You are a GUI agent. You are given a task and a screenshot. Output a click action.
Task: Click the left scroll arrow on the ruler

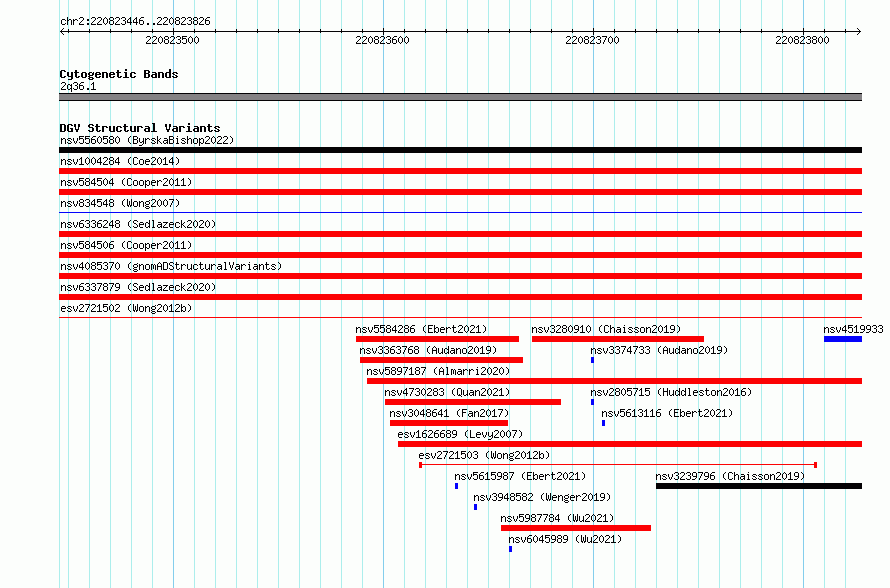[x=63, y=32]
